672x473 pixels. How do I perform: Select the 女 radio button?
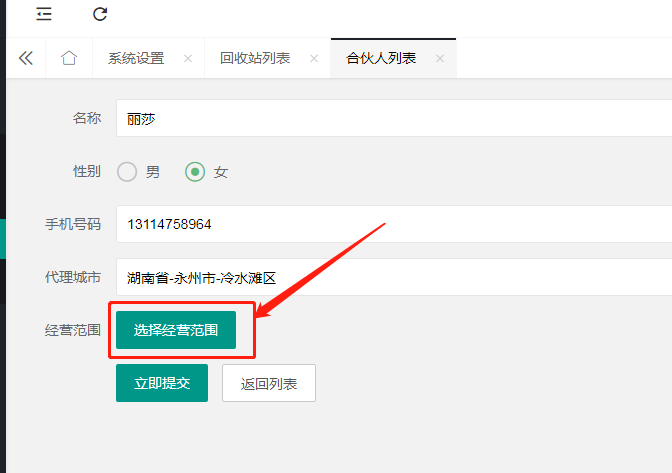click(x=195, y=172)
